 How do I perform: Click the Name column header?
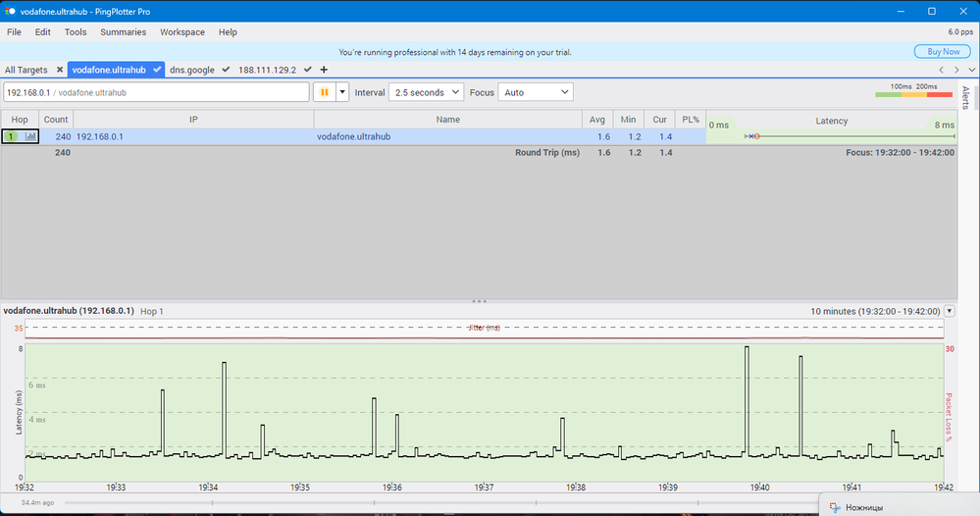click(448, 120)
